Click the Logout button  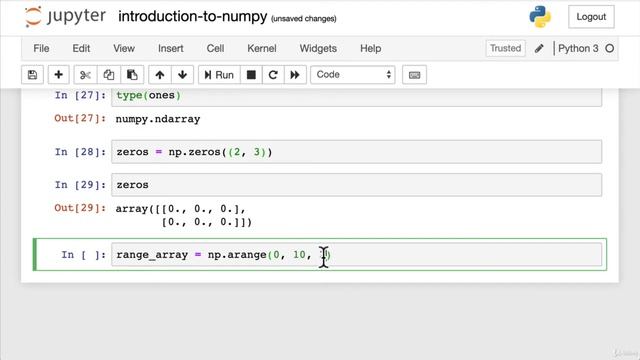(x=591, y=17)
